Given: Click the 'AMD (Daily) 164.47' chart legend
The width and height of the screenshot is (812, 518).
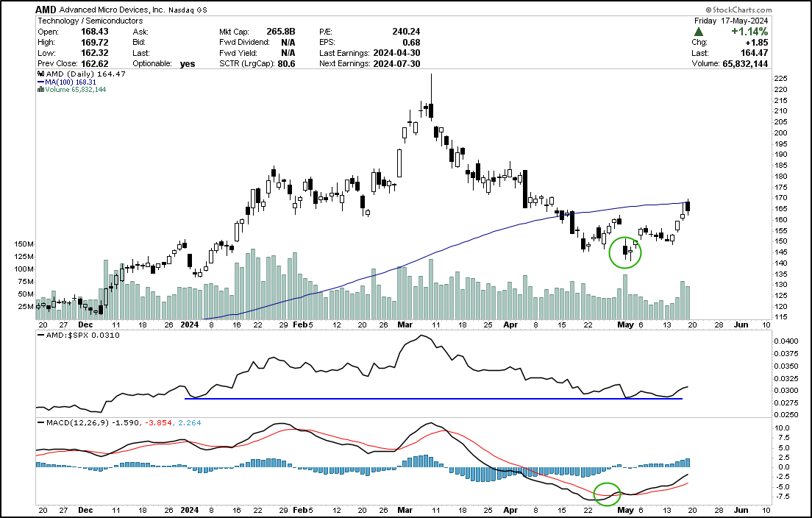Looking at the screenshot, I should (85, 74).
